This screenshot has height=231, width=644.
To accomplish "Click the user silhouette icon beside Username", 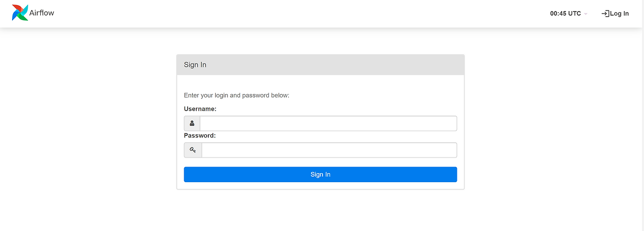I will click(192, 123).
